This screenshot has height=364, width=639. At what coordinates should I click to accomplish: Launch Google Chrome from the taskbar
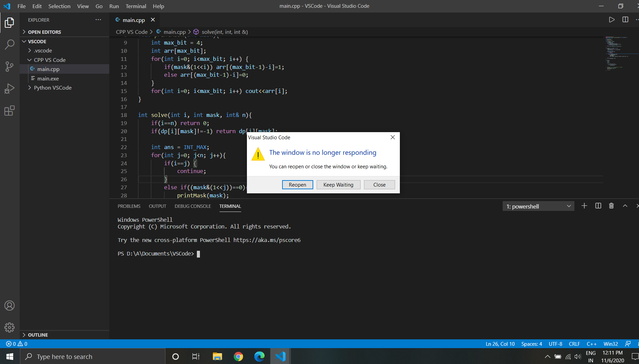tap(238, 357)
